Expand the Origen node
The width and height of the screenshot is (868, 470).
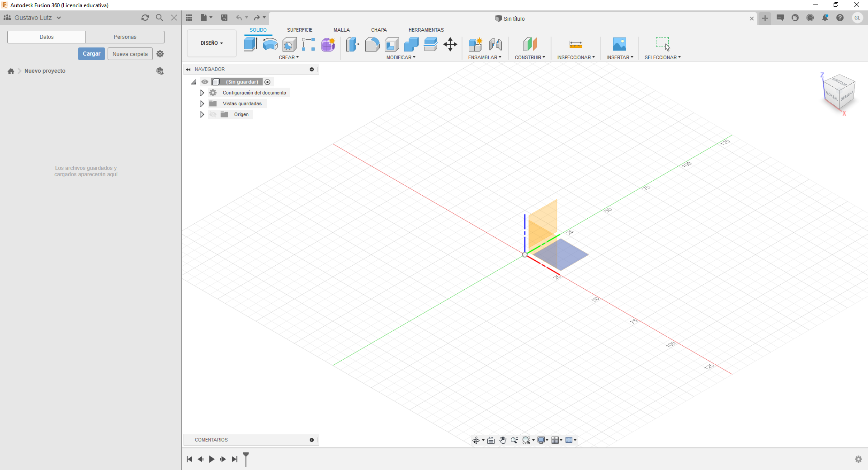pyautogui.click(x=202, y=114)
